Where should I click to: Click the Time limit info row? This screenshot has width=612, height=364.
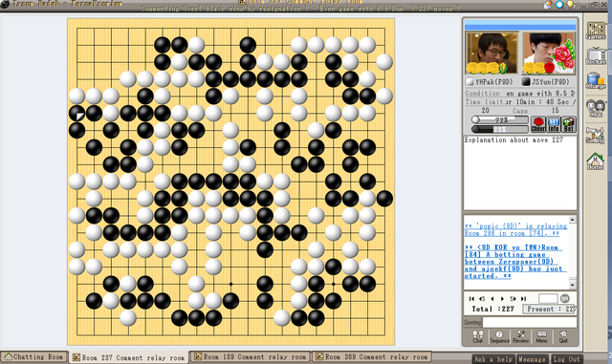[x=520, y=102]
